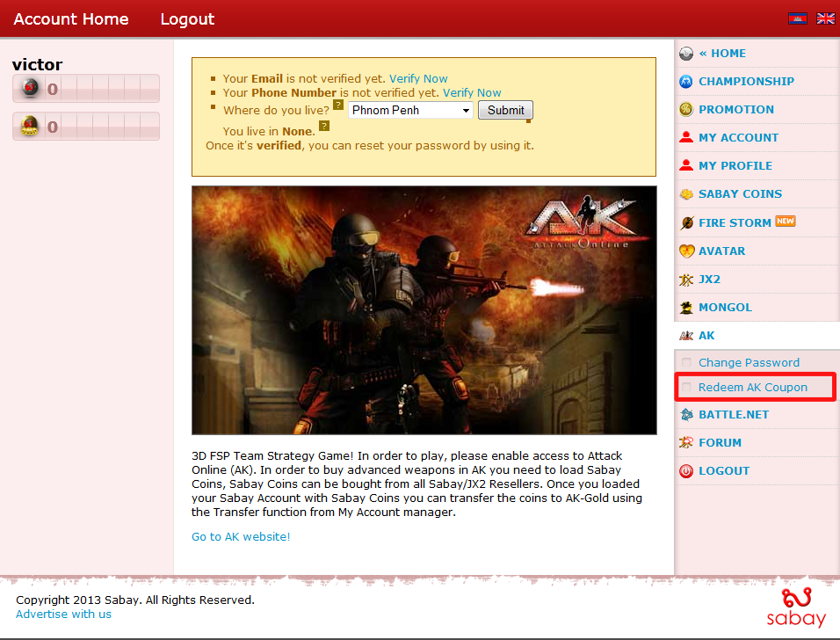Image resolution: width=840 pixels, height=640 pixels.
Task: Follow the 'Go to AK website!' link
Action: [241, 536]
